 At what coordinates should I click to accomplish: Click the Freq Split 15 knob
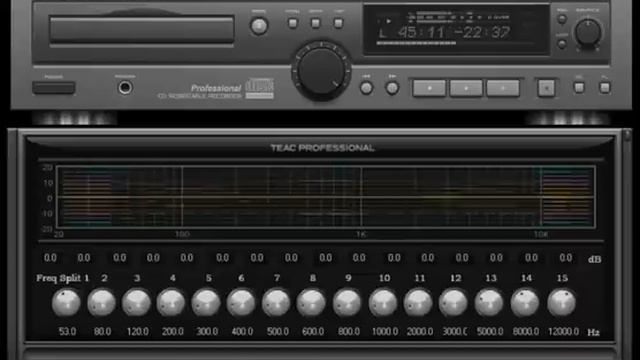[x=562, y=302]
